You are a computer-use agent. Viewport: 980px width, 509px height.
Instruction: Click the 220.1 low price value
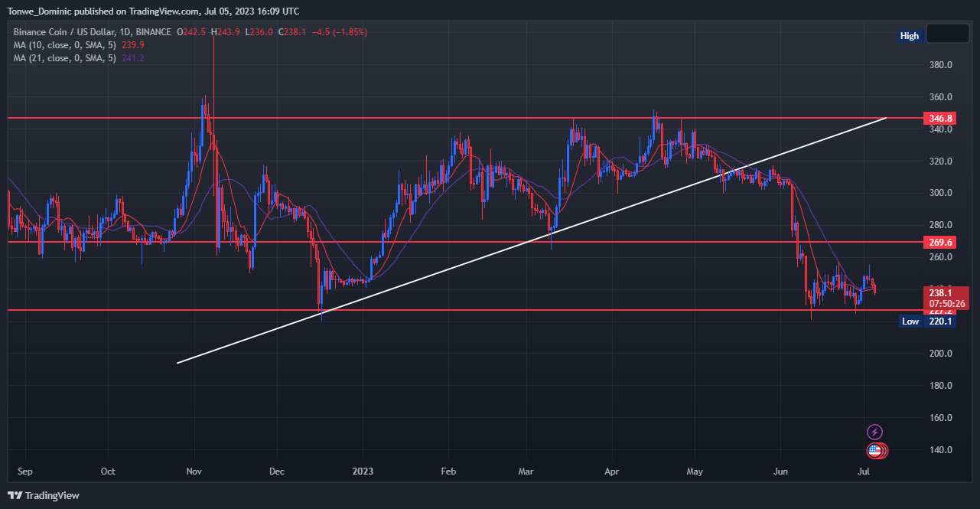939,321
